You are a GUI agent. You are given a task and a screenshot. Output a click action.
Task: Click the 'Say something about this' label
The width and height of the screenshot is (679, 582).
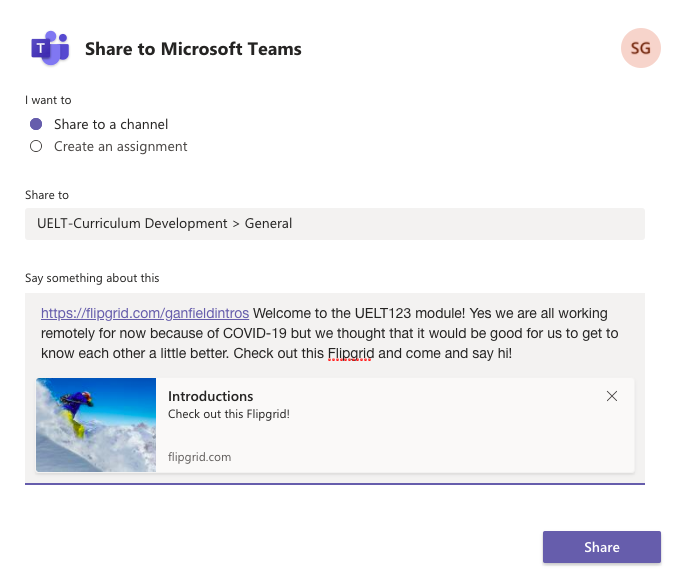click(x=92, y=278)
